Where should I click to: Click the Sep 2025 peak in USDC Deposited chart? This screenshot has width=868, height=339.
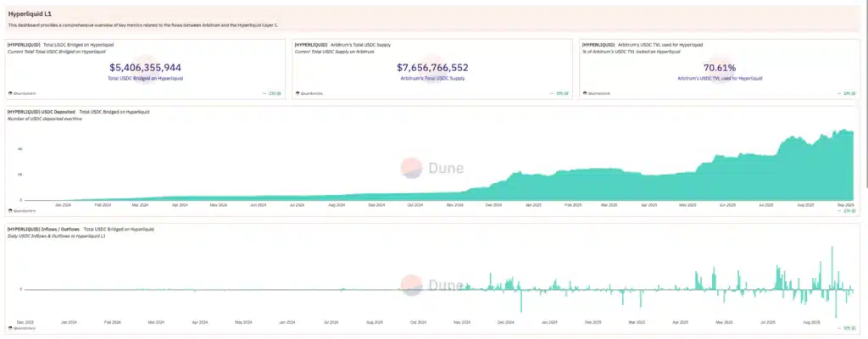click(x=843, y=131)
